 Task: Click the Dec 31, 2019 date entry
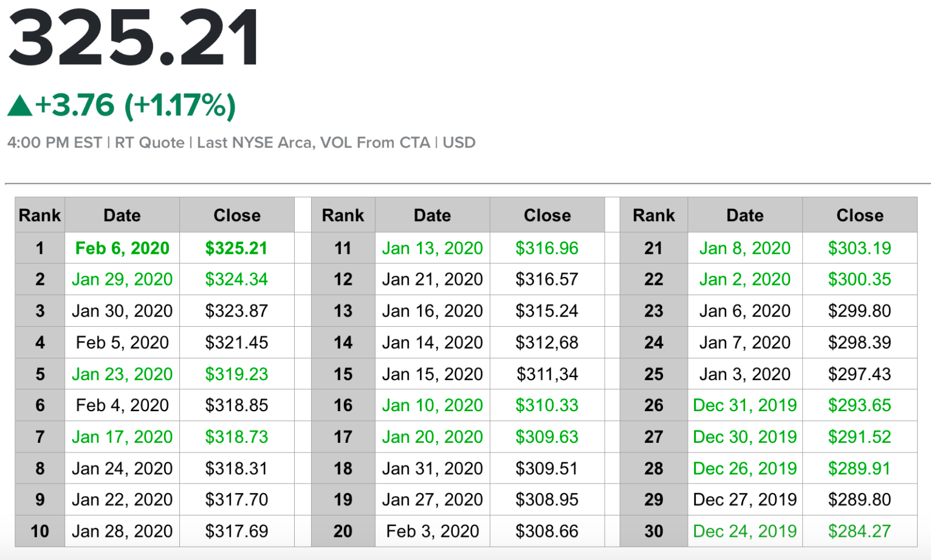coord(745,405)
